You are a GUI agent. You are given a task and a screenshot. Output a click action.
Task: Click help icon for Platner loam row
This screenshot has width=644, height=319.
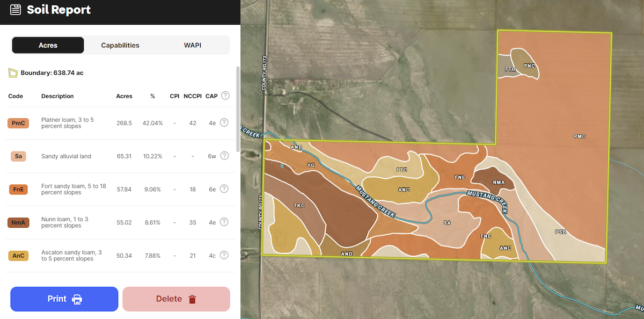point(224,122)
